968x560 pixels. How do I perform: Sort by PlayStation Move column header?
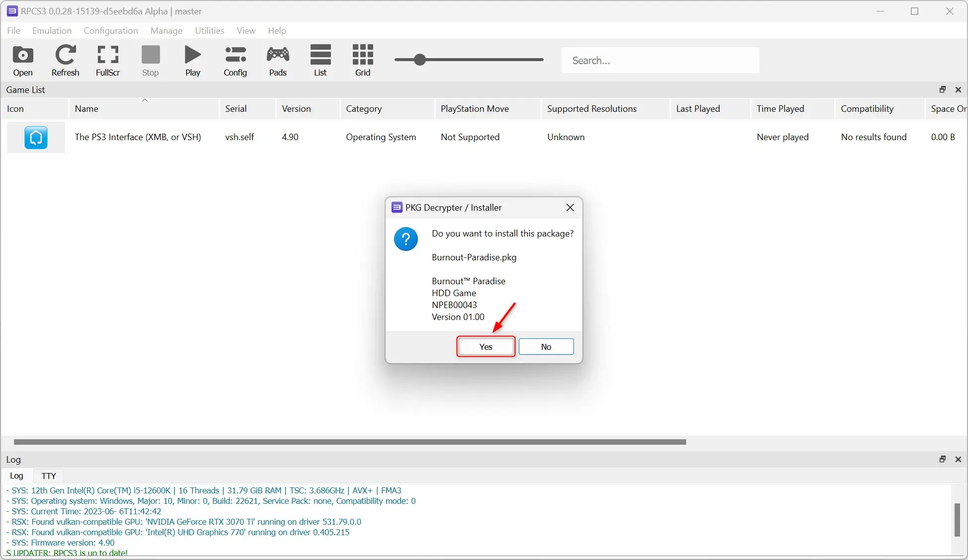click(x=488, y=108)
